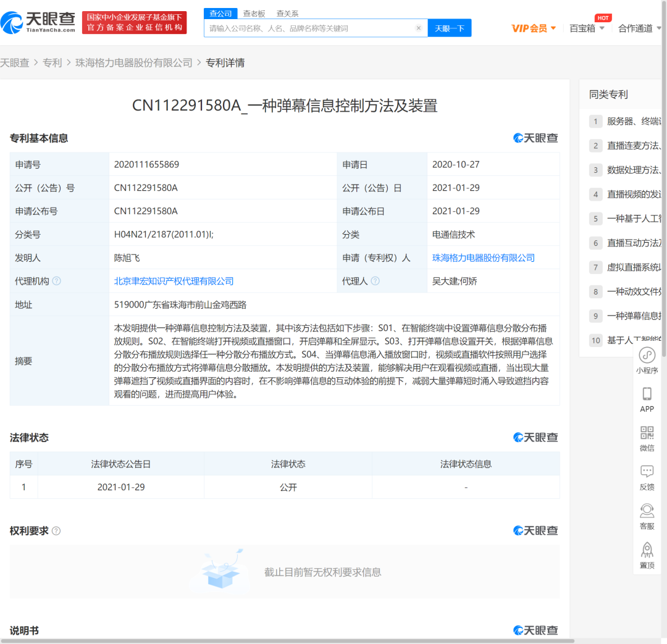The width and height of the screenshot is (667, 644).
Task: Click the TianYanCha logo in header
Action: 38,23
